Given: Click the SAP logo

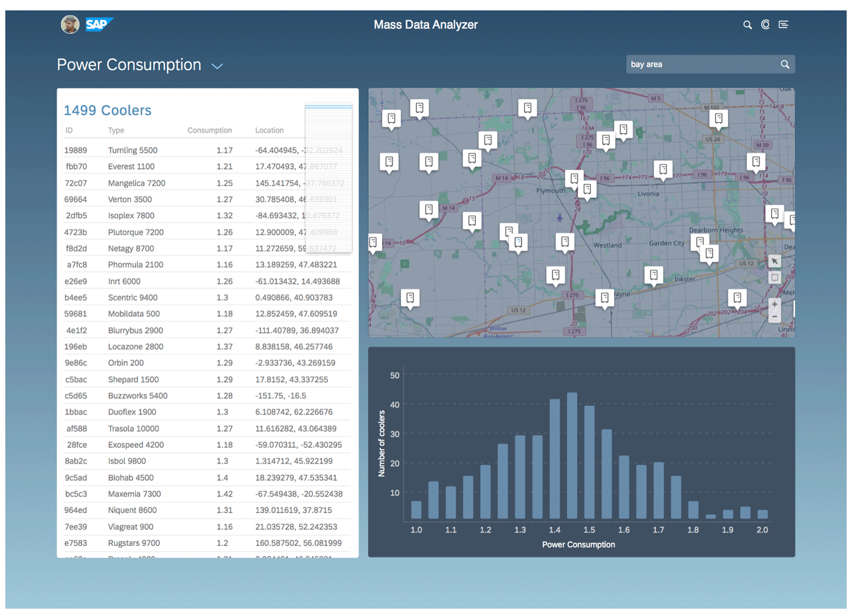Looking at the screenshot, I should (x=98, y=25).
